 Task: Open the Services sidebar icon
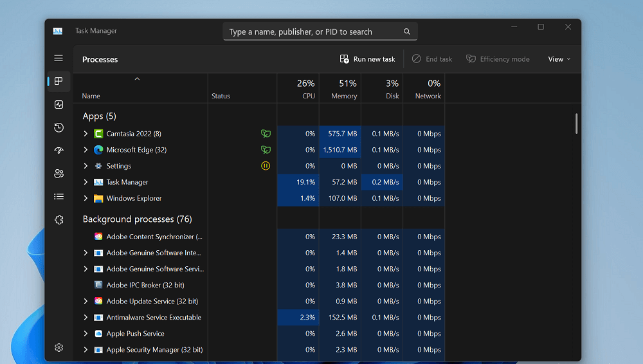(x=59, y=220)
